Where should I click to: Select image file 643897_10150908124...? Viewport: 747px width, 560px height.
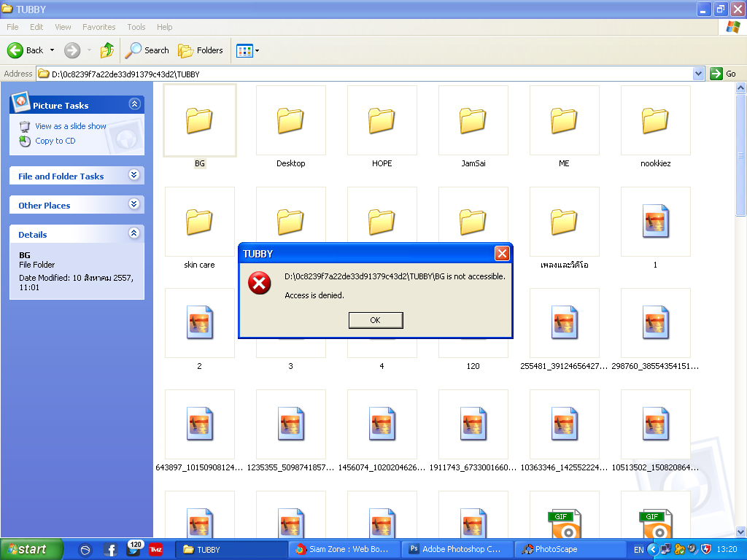(200, 430)
